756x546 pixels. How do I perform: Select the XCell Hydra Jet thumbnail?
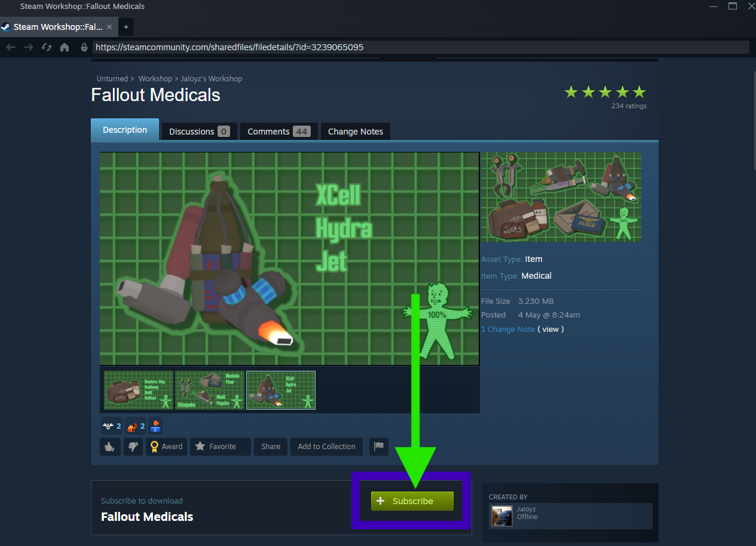click(x=281, y=390)
